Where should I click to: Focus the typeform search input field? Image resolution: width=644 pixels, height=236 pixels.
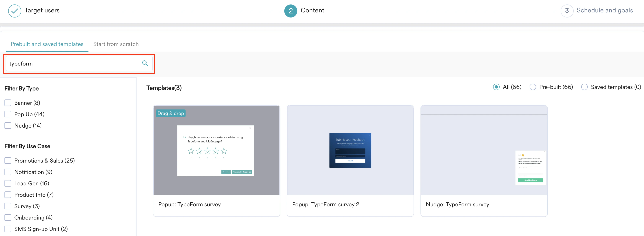(x=73, y=64)
